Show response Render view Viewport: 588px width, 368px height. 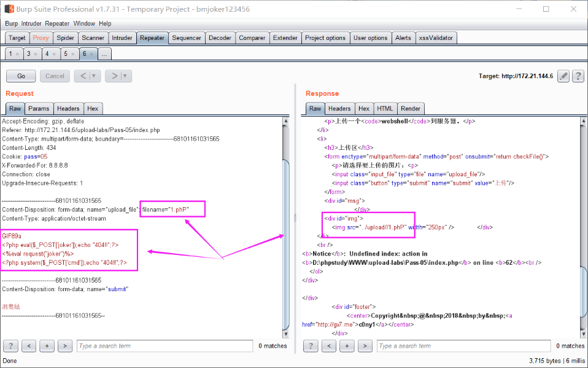point(411,109)
